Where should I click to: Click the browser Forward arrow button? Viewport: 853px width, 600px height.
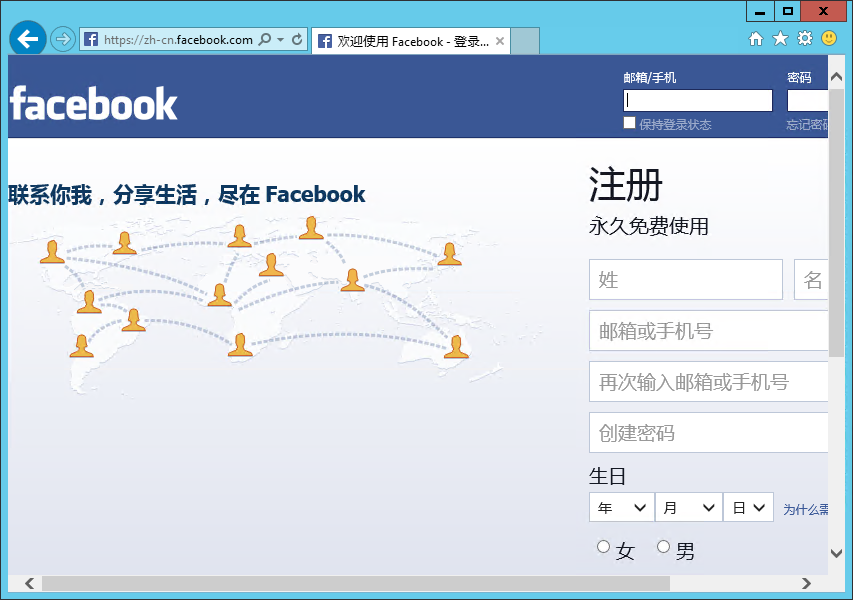63,39
